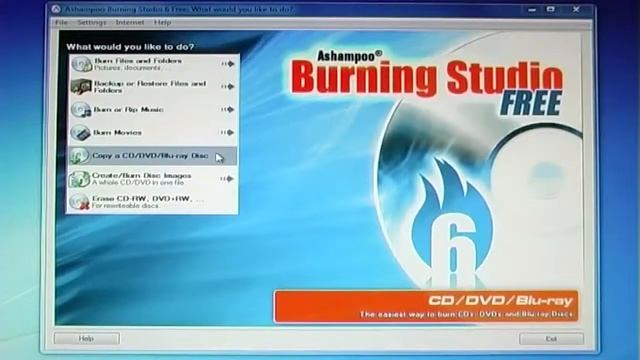
Task: Open the File menu
Action: 61,22
